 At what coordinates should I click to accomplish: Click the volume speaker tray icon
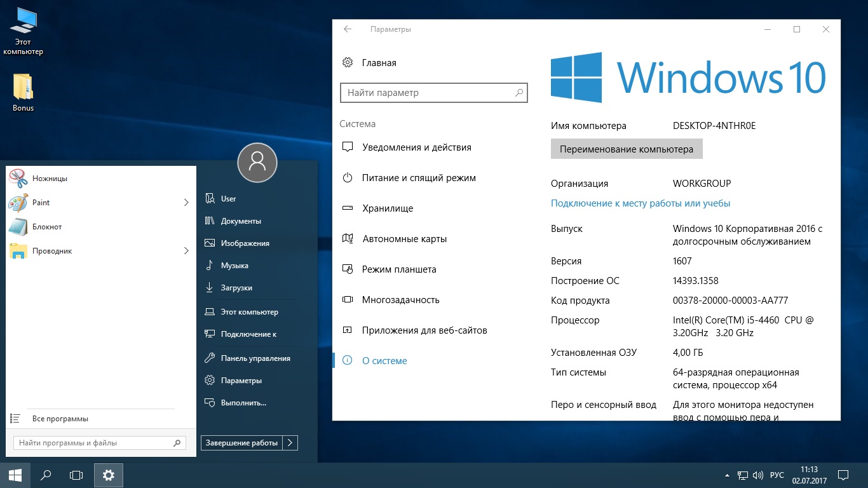[758, 475]
